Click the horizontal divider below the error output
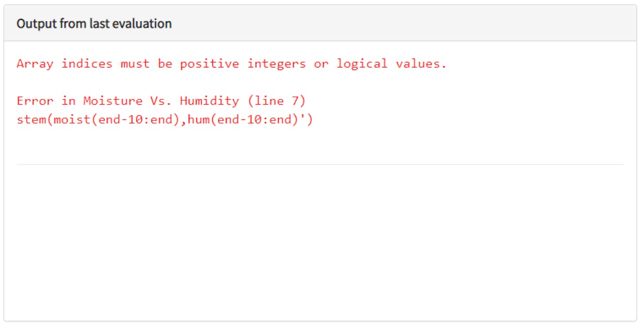The width and height of the screenshot is (644, 330). (320, 164)
